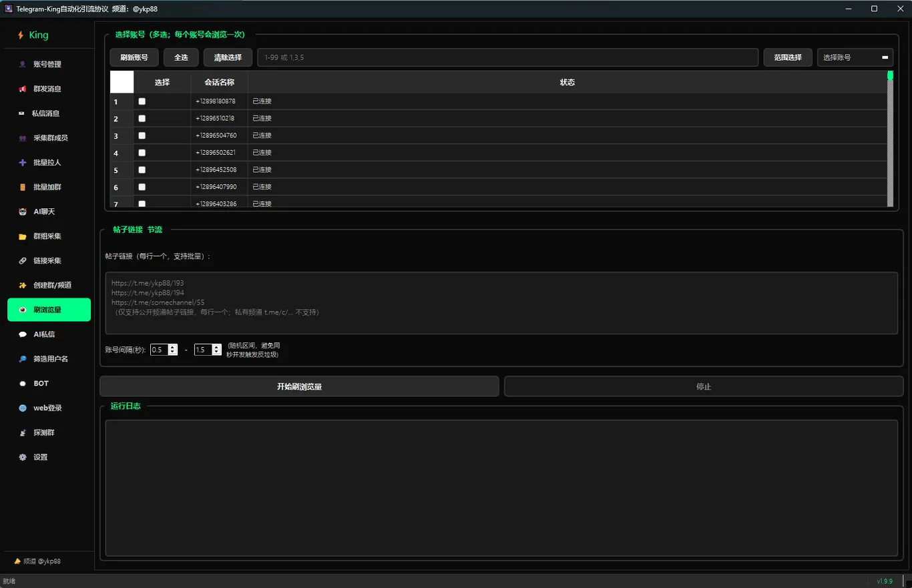Open the 探测群 sidebar page

[49, 432]
